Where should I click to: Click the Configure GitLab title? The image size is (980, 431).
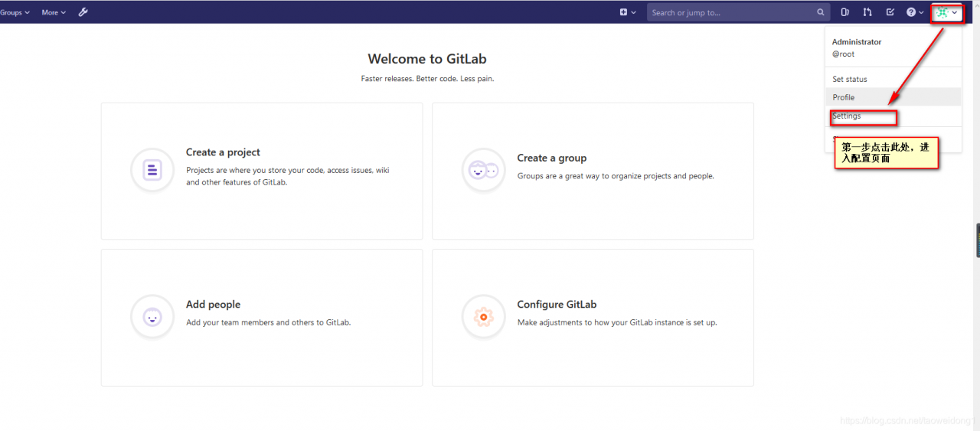[557, 304]
